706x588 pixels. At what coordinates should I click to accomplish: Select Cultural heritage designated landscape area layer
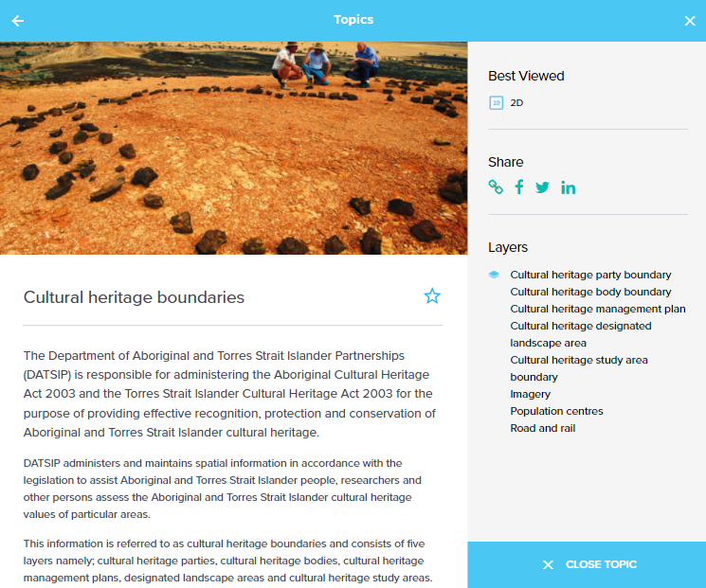coord(580,334)
